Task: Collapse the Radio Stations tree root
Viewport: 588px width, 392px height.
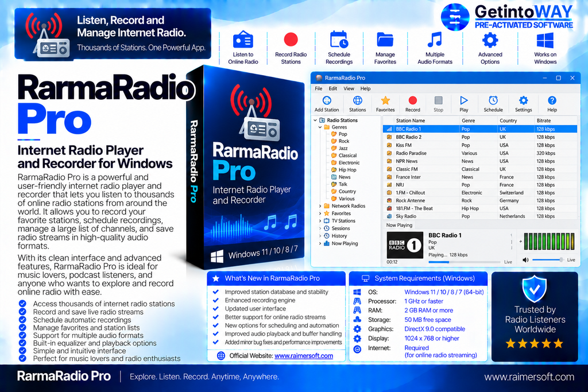Action: coord(315,121)
